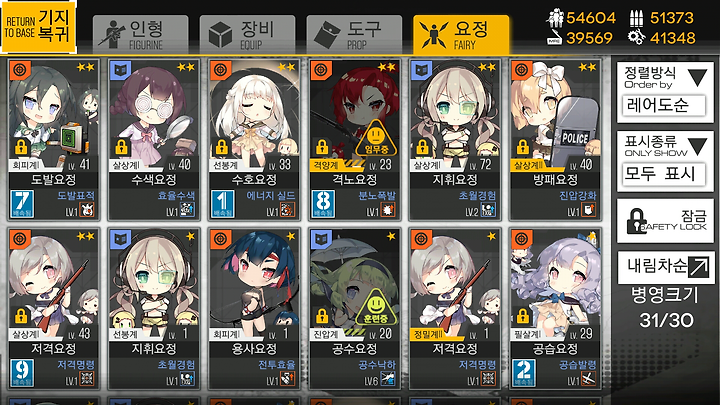Click the 분노폭발 skill icon on 격노요정 card
720x405 pixels.
pyautogui.click(x=388, y=210)
